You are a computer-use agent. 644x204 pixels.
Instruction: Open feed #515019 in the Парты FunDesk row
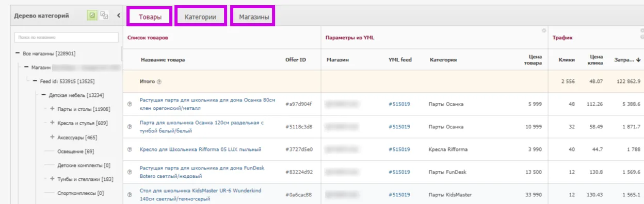pyautogui.click(x=399, y=172)
